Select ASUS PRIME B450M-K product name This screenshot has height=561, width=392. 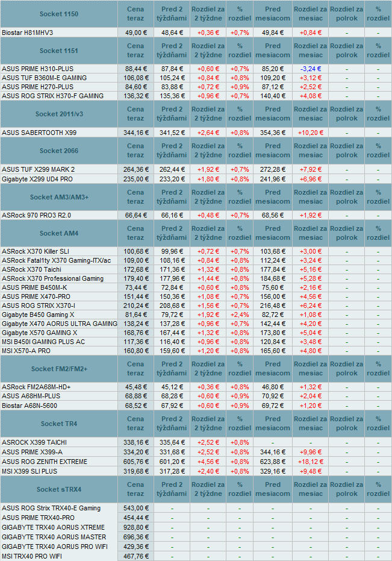pyautogui.click(x=34, y=287)
